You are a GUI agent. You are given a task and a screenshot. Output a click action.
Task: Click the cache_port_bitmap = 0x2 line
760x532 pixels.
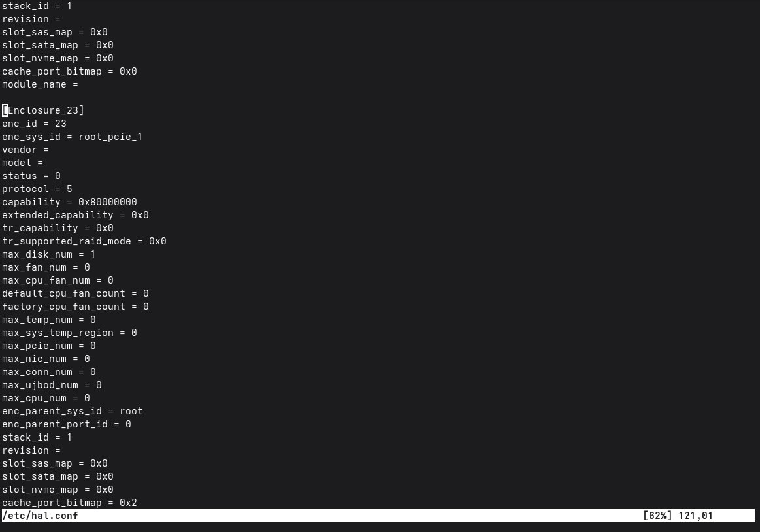click(69, 503)
